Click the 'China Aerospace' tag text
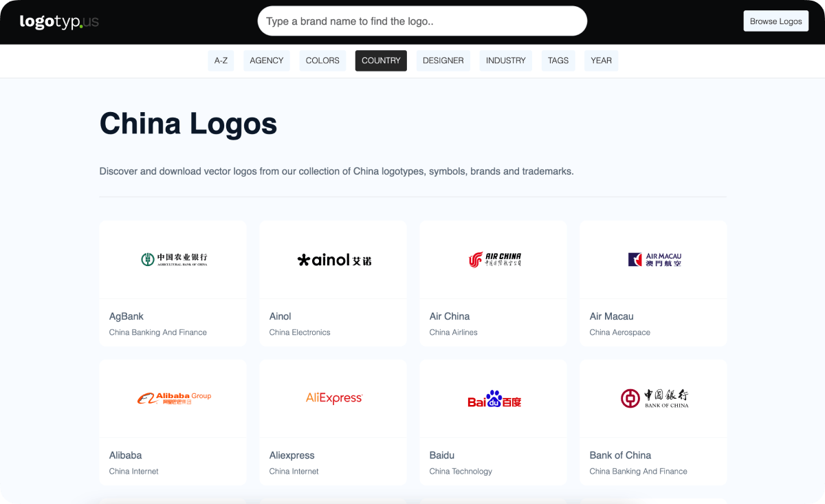Viewport: 825px width, 504px height. tap(620, 332)
